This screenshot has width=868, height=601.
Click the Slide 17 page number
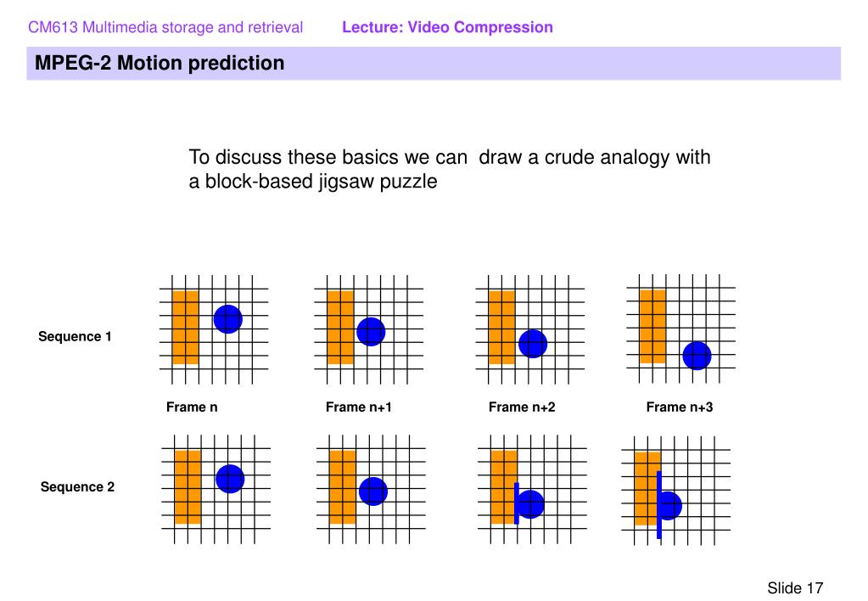tap(795, 587)
